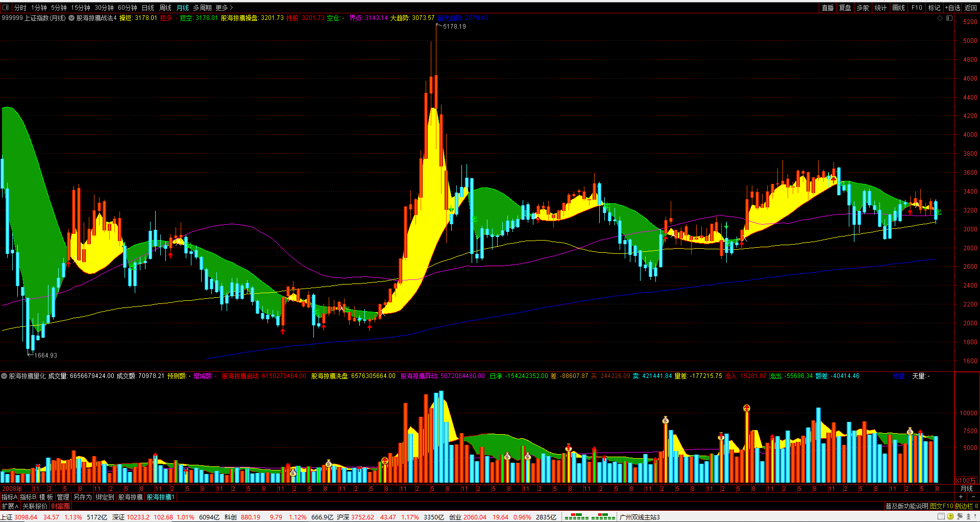Click the 标记 mark button
Viewport: 980px width, 522px height.
(934, 8)
